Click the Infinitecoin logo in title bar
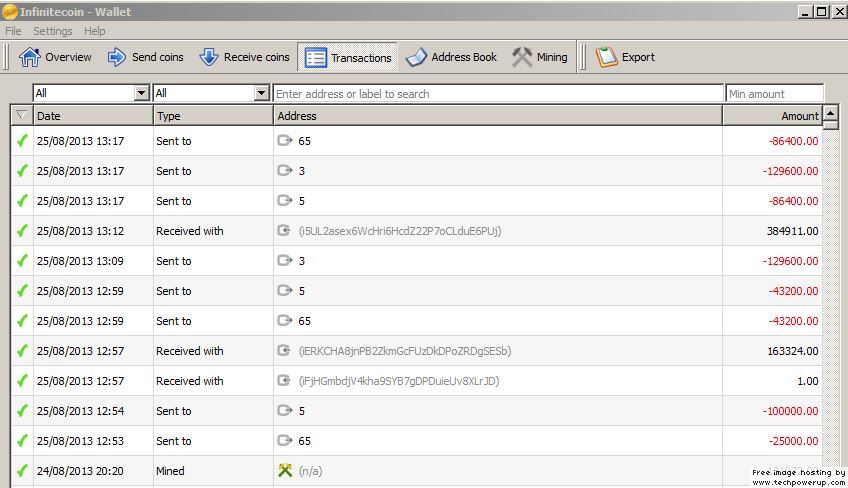 coord(10,11)
